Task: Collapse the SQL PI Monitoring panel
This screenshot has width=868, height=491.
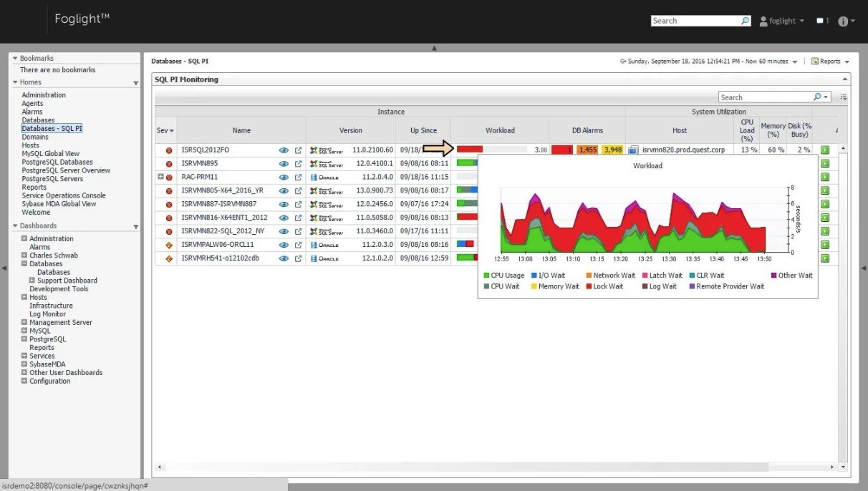Action: coord(845,79)
